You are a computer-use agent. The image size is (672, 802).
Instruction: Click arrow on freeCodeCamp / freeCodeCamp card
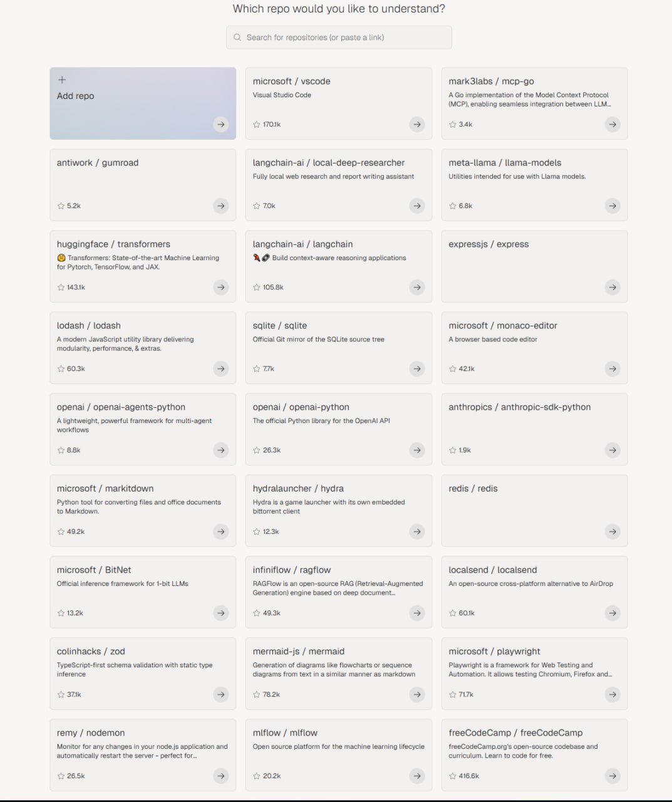(613, 776)
